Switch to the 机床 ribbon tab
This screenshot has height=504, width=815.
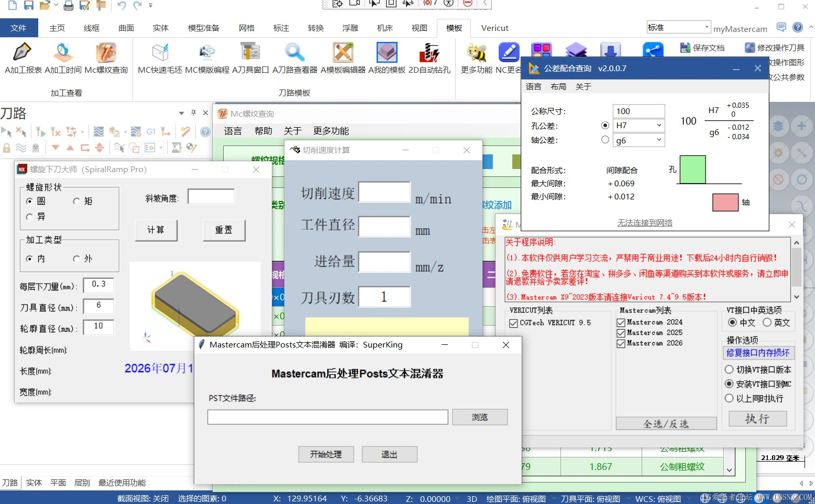pyautogui.click(x=385, y=28)
